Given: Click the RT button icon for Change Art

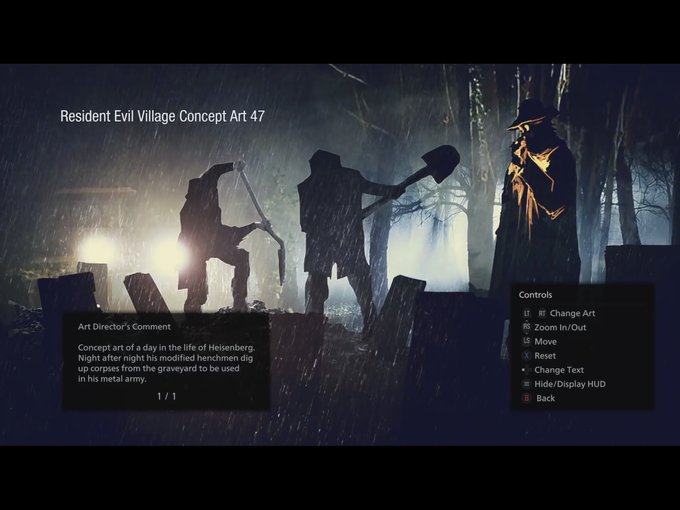Looking at the screenshot, I should [x=542, y=313].
